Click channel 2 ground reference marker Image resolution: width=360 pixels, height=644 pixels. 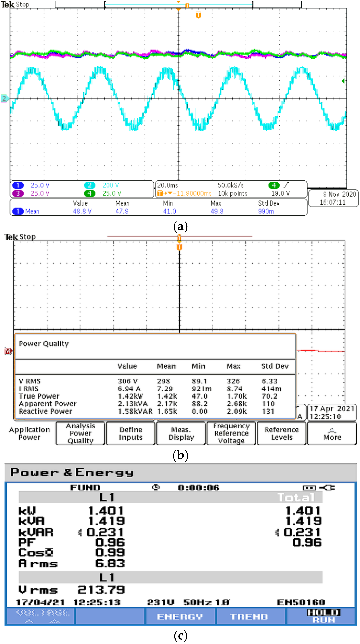(x=4, y=98)
